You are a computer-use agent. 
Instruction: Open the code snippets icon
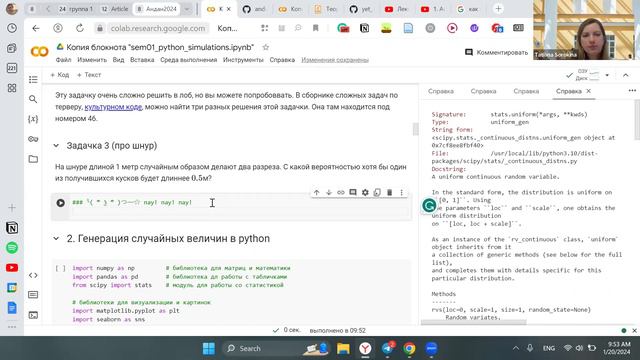[33, 275]
